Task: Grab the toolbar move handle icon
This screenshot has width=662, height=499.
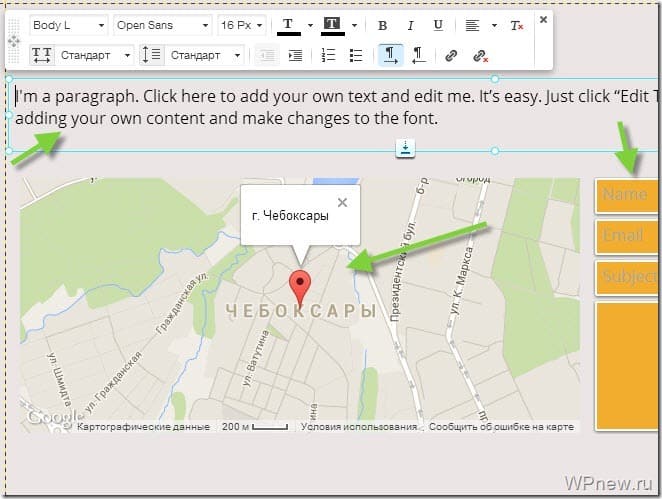Action: point(14,41)
